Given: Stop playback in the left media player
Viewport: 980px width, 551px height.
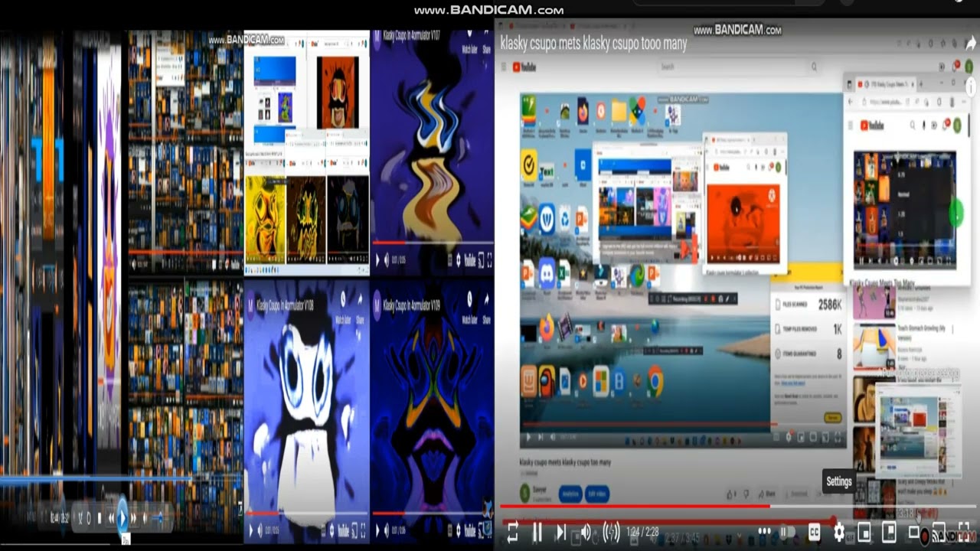Looking at the screenshot, I should [x=98, y=518].
